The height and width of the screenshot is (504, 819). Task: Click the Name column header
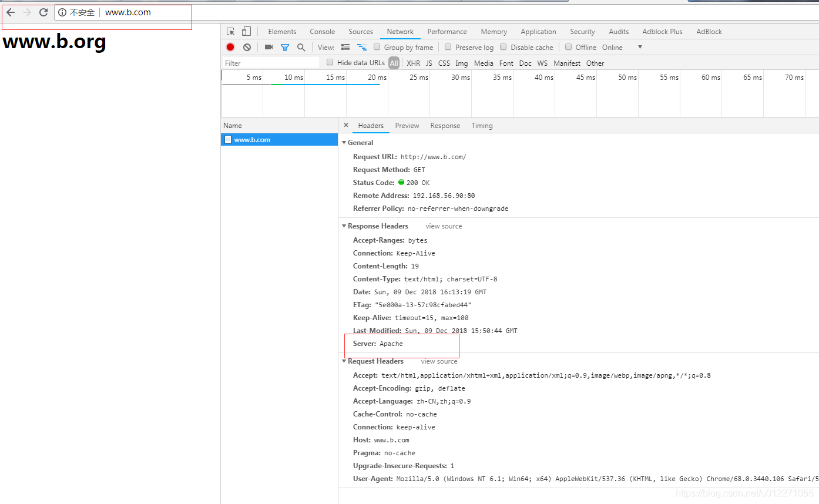[x=279, y=126]
